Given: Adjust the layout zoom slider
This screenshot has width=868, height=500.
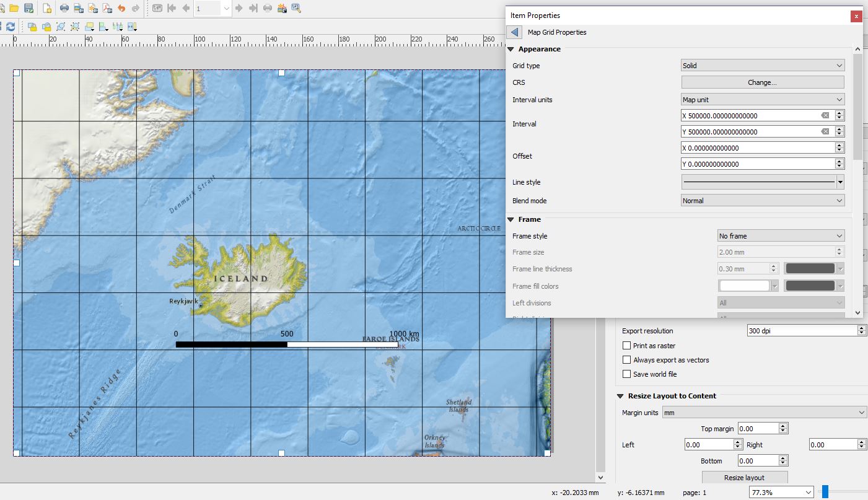Looking at the screenshot, I should pos(825,492).
